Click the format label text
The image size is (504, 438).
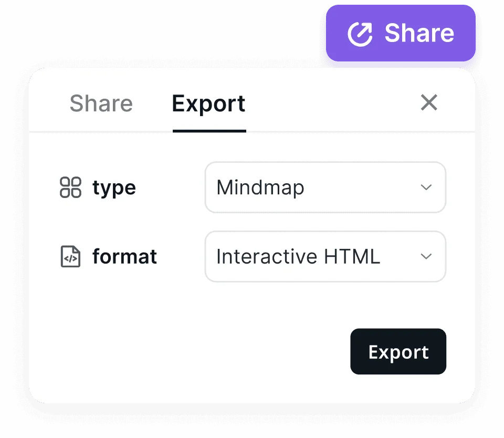click(x=124, y=256)
